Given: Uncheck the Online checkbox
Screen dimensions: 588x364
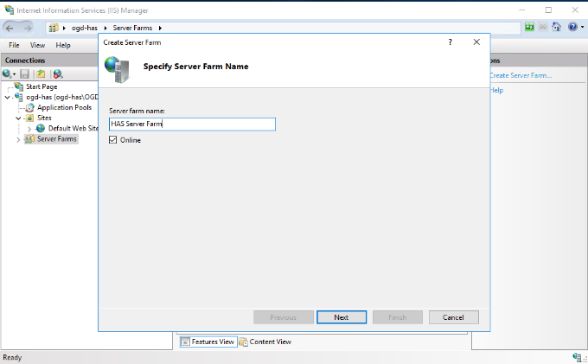Looking at the screenshot, I should (113, 140).
